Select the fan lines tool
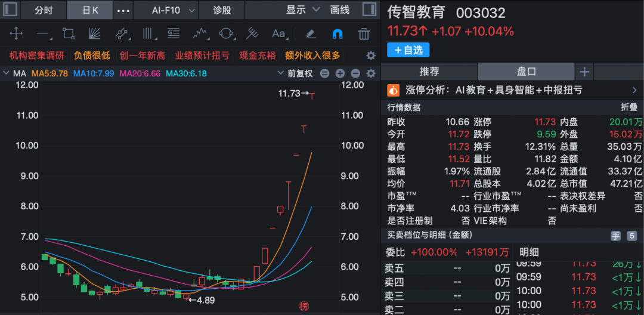 [95, 33]
